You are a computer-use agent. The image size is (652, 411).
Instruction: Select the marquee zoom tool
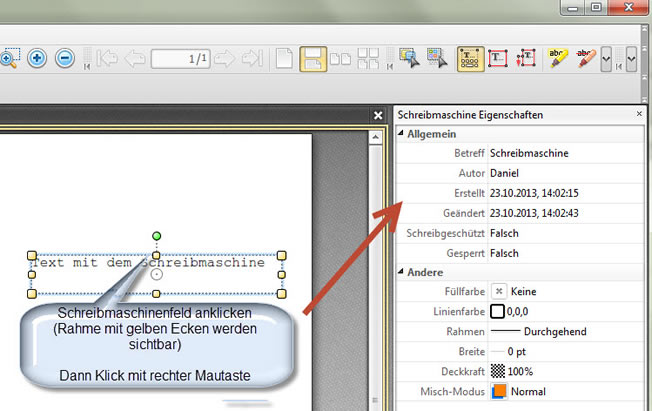click(x=9, y=58)
